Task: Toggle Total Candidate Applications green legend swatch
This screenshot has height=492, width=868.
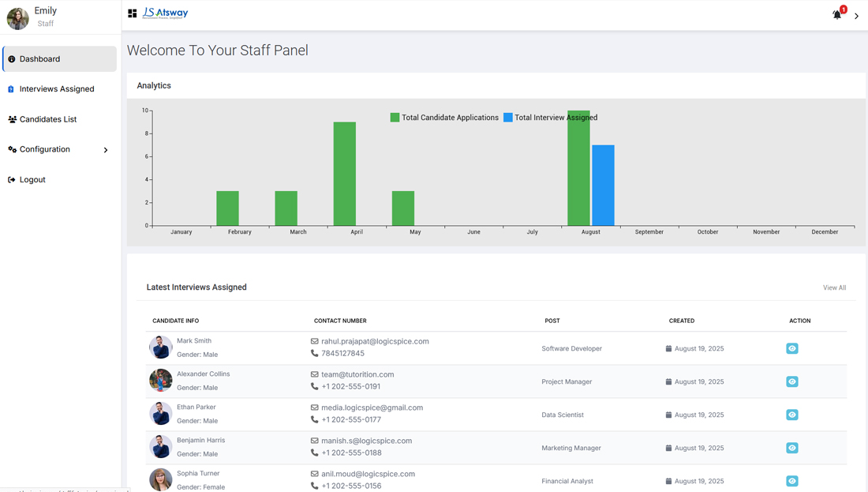Action: pos(395,118)
